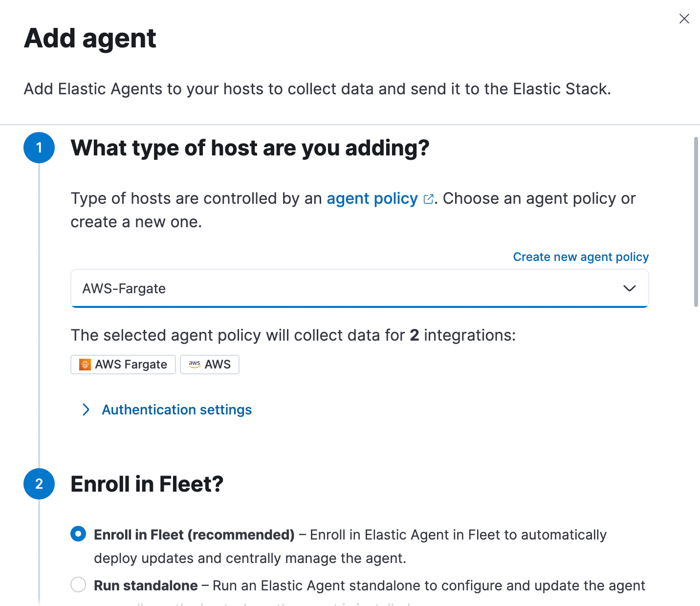Open the AWS-Fargate agent policy dropdown

click(x=342, y=288)
